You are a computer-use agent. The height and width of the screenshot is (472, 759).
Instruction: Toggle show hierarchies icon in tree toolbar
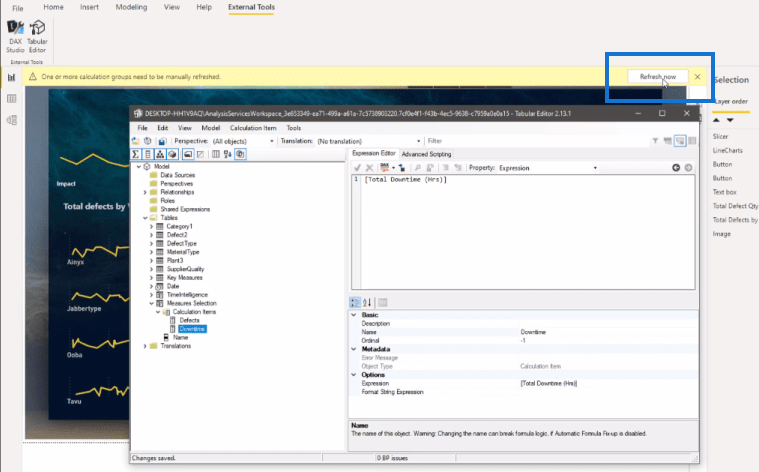coord(160,154)
